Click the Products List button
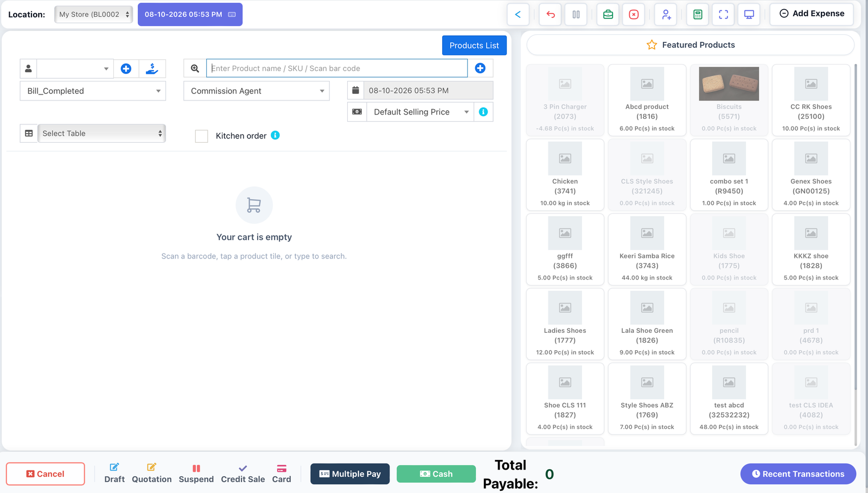The width and height of the screenshot is (868, 493). click(474, 46)
